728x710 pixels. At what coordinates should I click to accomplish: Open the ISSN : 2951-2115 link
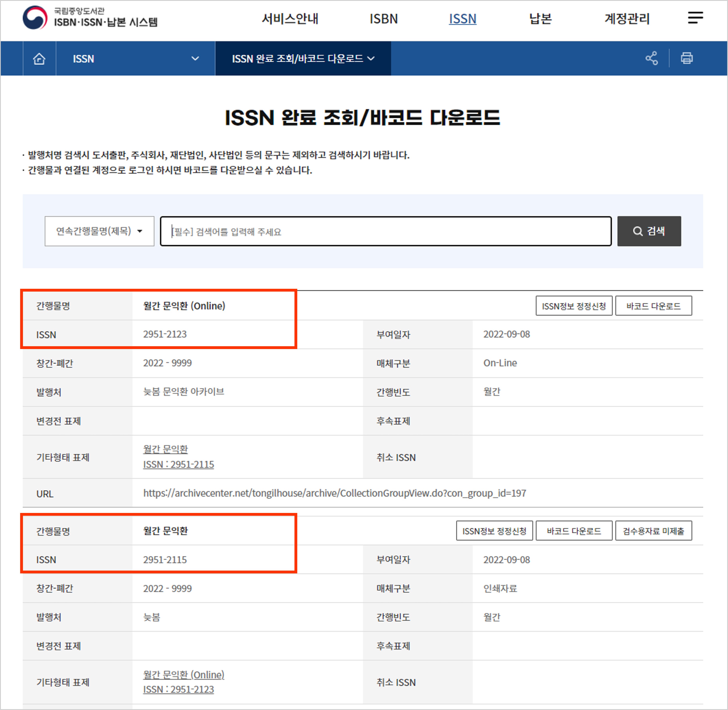coord(178,464)
